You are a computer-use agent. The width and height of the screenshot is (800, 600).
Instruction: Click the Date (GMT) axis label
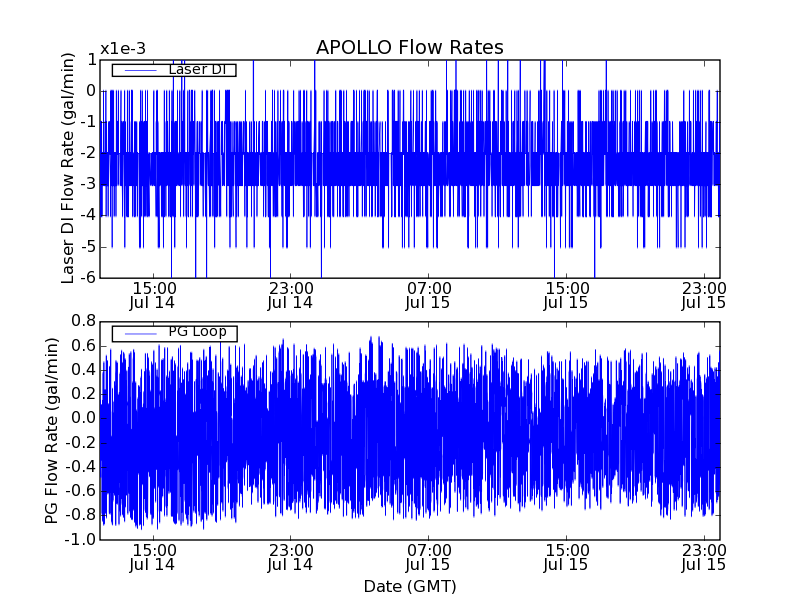[x=410, y=586]
